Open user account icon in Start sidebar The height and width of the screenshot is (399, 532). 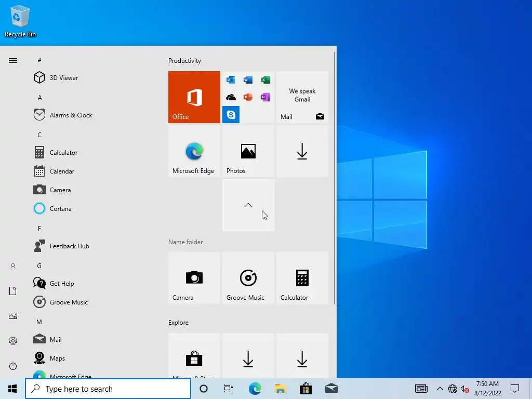pyautogui.click(x=13, y=266)
